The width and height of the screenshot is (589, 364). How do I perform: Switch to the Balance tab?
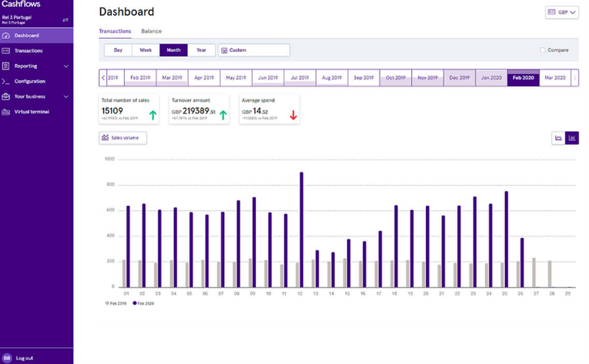point(151,31)
